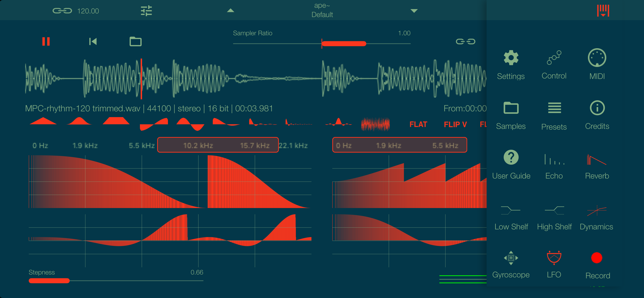The width and height of the screenshot is (644, 298).
Task: Open the High Shelf filter
Action: (x=554, y=210)
